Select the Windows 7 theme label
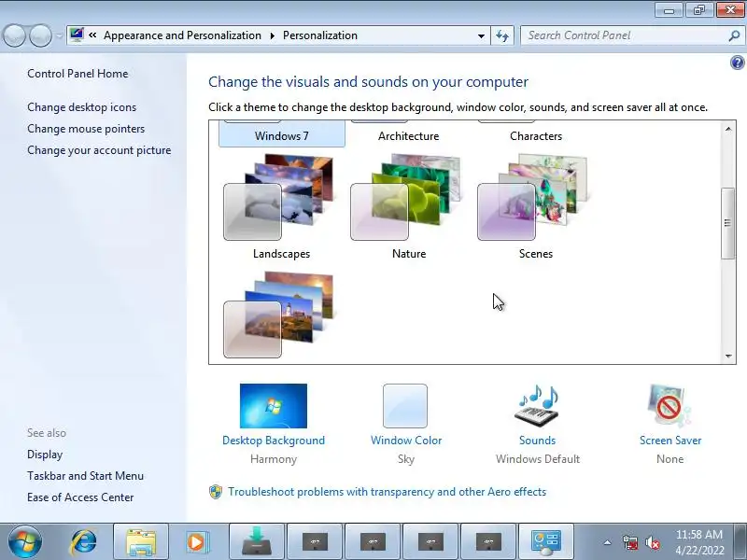 (282, 136)
